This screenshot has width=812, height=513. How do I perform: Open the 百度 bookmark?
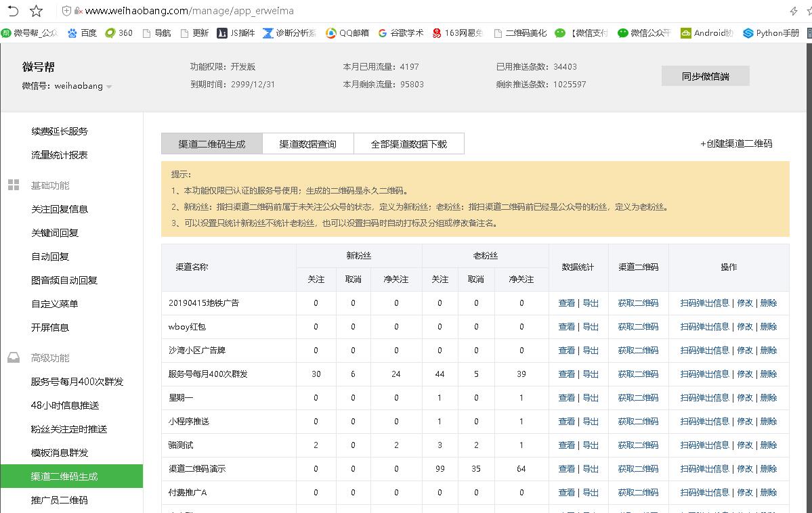pyautogui.click(x=83, y=33)
